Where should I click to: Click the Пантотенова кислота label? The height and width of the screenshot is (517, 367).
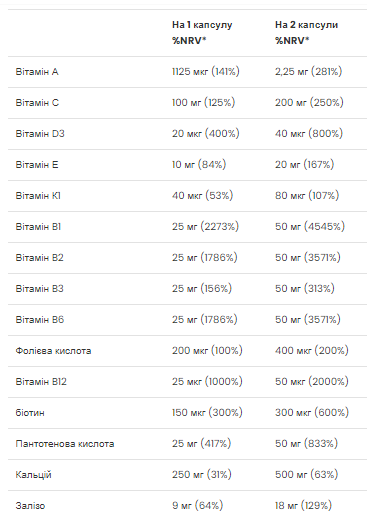(x=65, y=444)
